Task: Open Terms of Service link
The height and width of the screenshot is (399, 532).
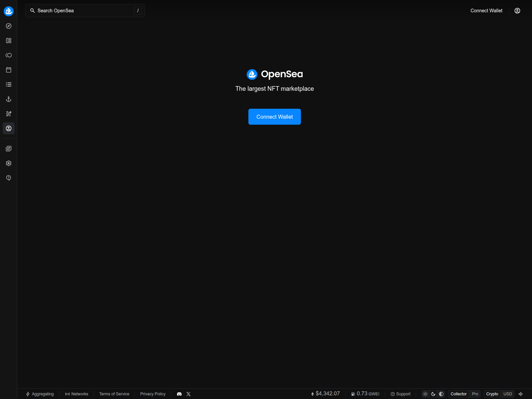Action: [114, 394]
